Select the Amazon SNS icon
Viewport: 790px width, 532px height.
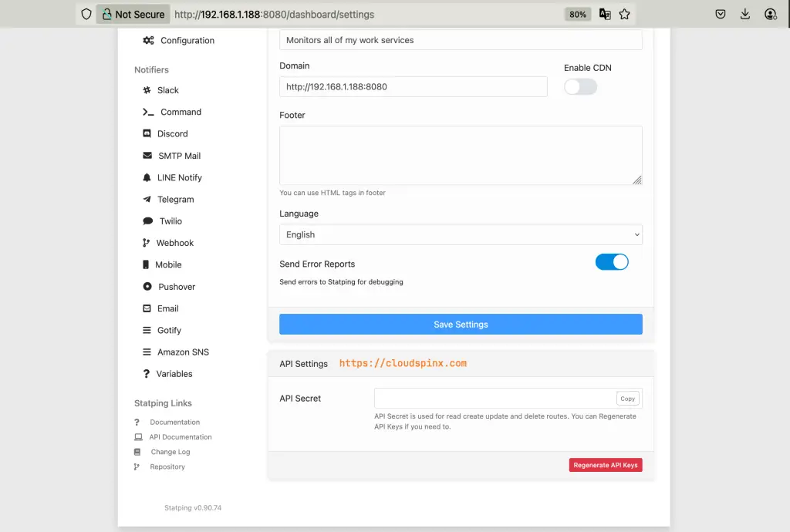point(147,352)
